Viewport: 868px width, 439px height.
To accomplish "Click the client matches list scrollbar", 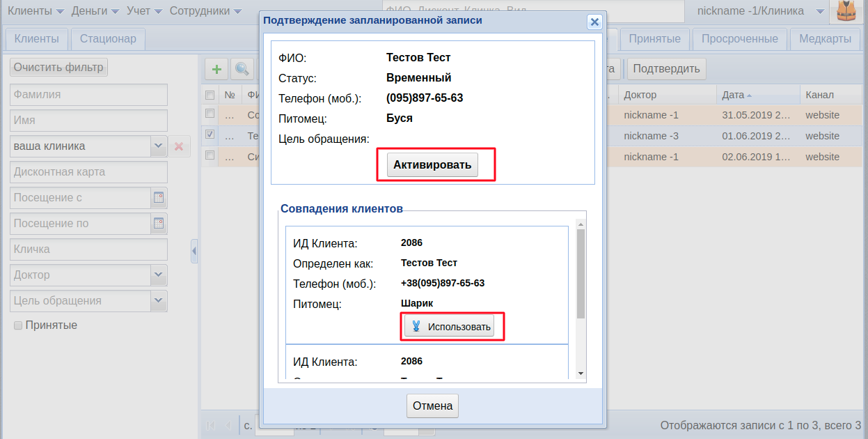I will (581, 273).
